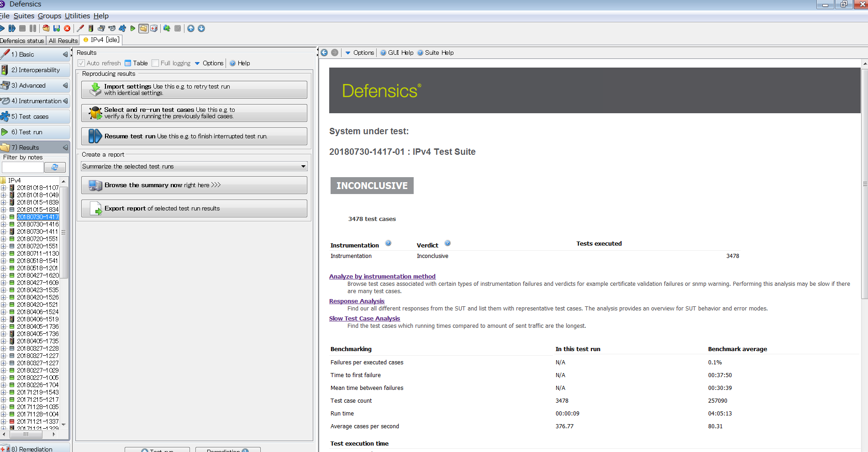Select tree row 20180730-1416
The image size is (868, 452).
click(x=37, y=224)
